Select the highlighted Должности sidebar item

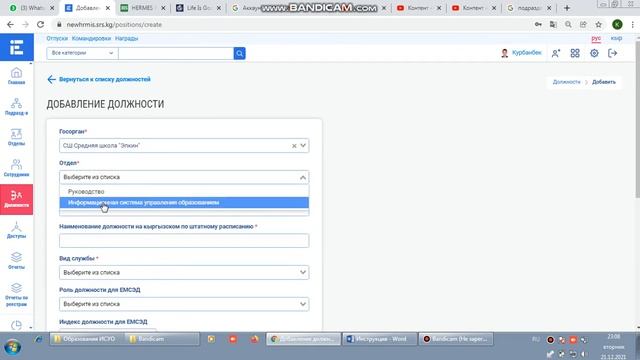click(16, 199)
